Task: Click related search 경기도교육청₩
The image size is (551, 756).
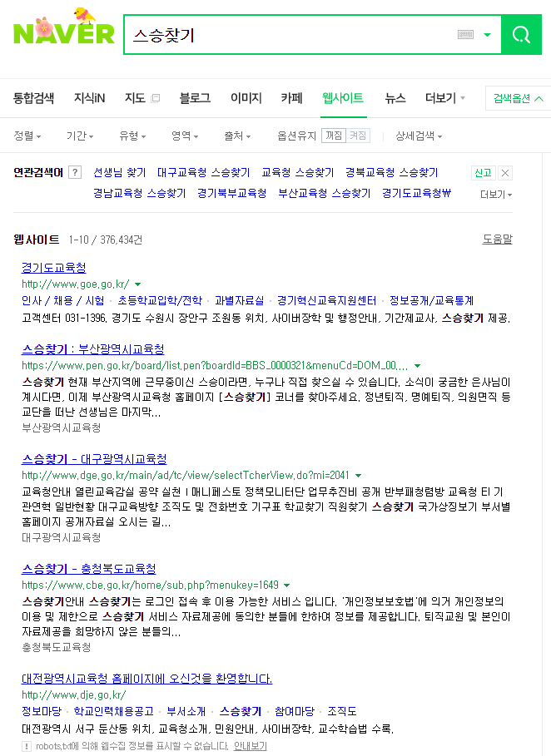Action: (416, 193)
